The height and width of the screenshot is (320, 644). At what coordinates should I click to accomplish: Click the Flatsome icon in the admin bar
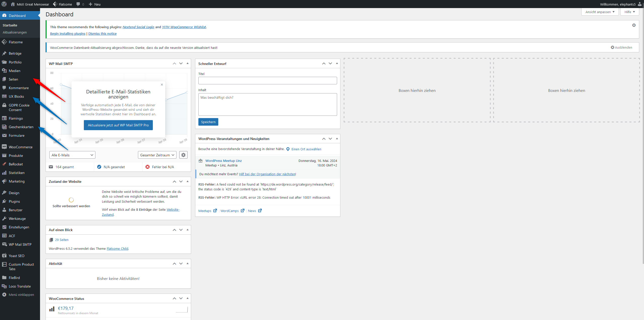[55, 4]
